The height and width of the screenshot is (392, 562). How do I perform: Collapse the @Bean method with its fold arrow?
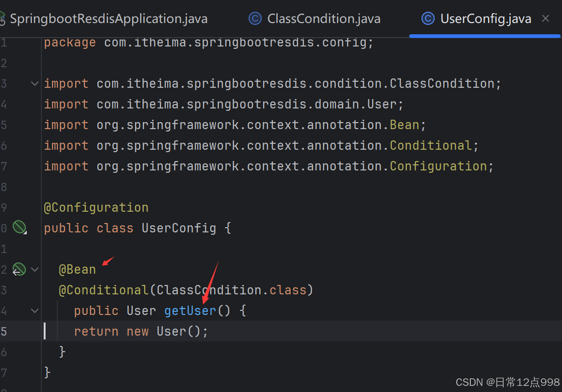point(34,269)
